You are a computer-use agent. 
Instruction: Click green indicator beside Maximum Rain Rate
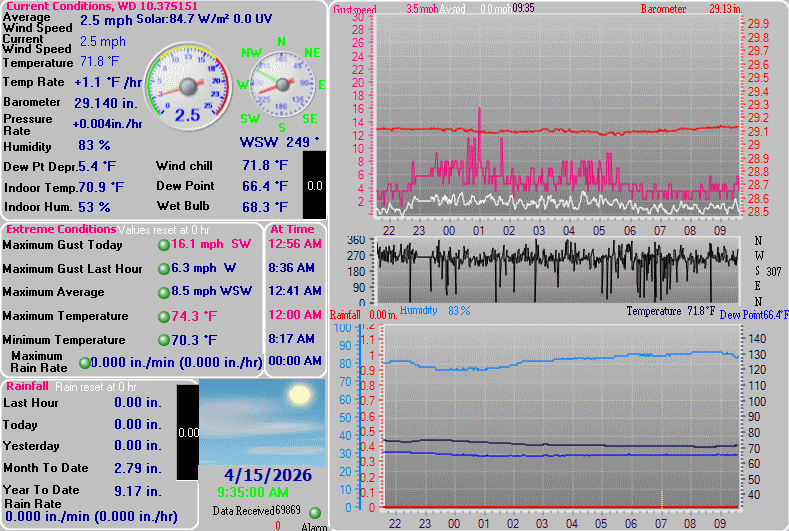tap(84, 363)
